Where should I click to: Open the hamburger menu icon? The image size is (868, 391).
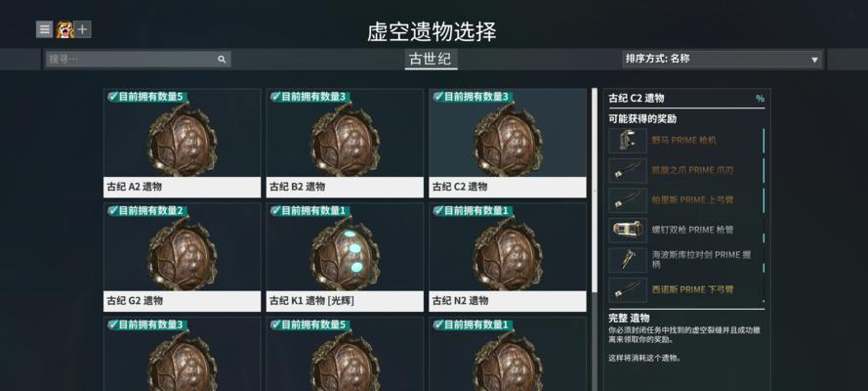pyautogui.click(x=44, y=29)
